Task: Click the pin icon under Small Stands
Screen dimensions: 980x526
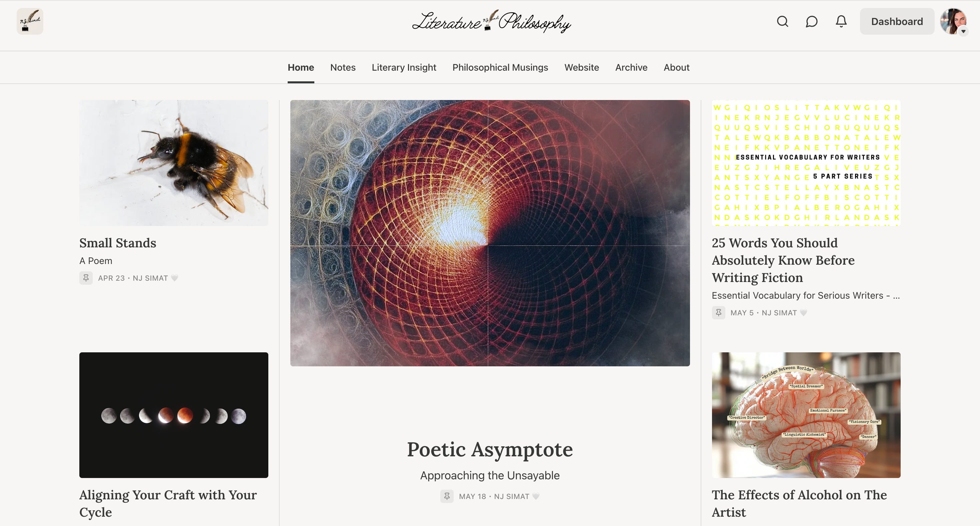Action: [x=86, y=278]
